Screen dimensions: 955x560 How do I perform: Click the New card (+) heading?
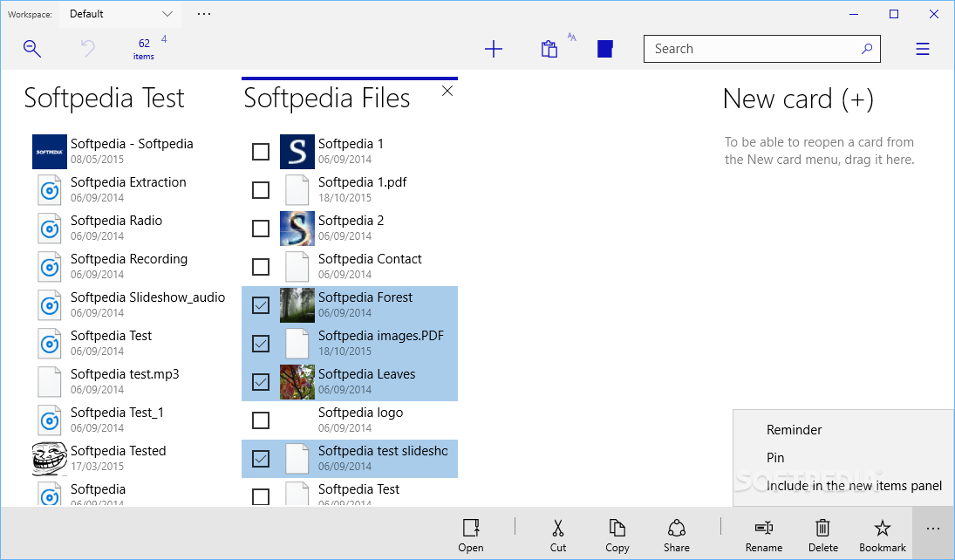click(x=798, y=99)
